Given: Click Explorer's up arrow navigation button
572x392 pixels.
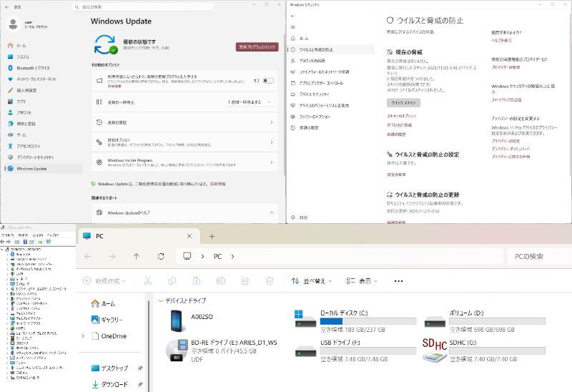Looking at the screenshot, I should click(137, 256).
